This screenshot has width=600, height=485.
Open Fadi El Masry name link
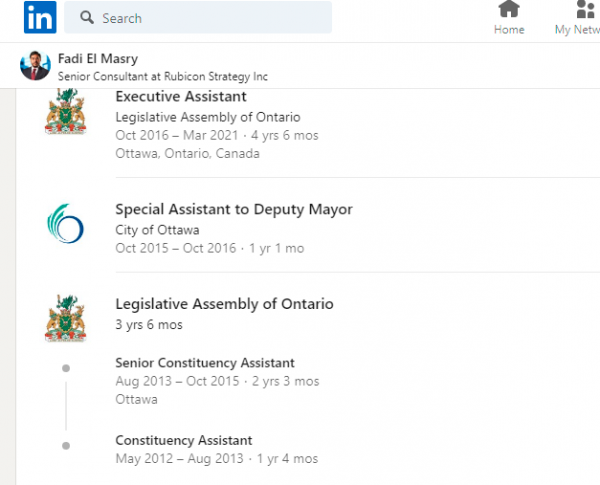pos(98,59)
